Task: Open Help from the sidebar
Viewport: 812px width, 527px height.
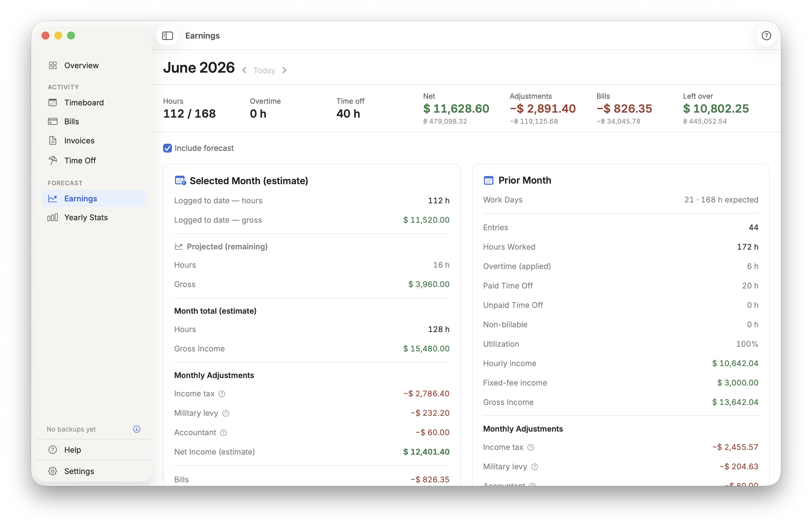Action: 94,450
